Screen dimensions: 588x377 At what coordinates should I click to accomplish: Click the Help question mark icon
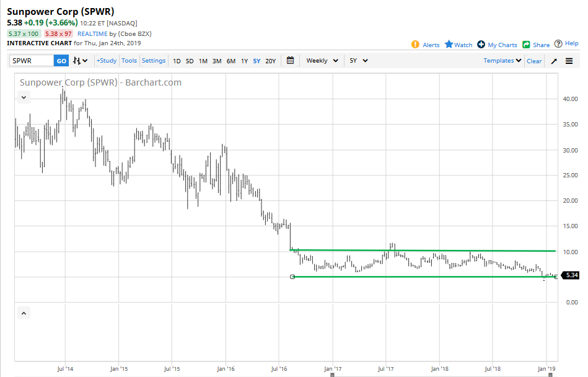[558, 43]
